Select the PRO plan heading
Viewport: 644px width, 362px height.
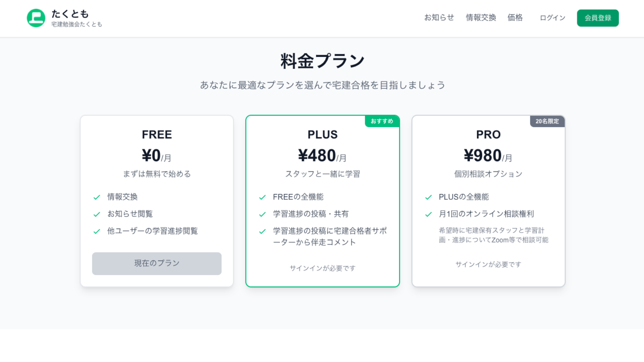(x=488, y=135)
